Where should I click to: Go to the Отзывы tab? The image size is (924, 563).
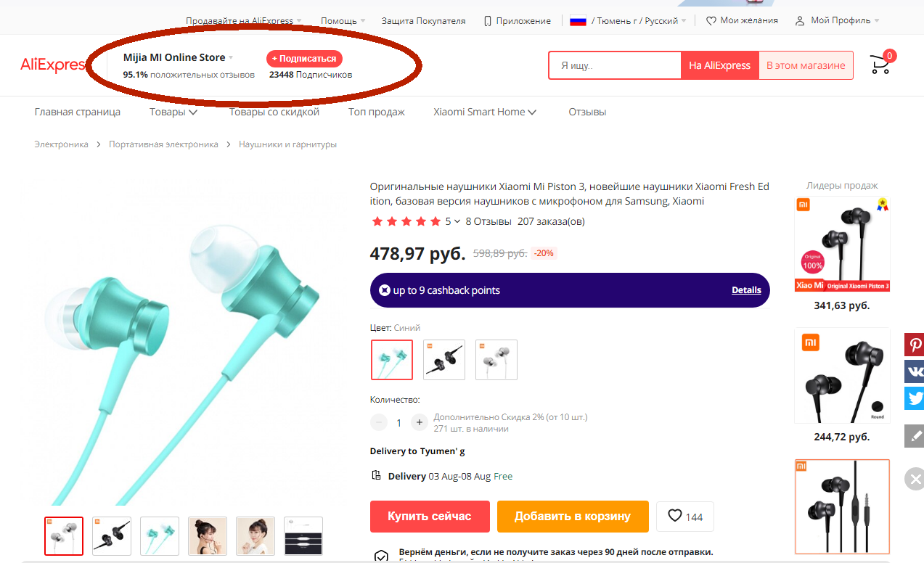pos(586,112)
